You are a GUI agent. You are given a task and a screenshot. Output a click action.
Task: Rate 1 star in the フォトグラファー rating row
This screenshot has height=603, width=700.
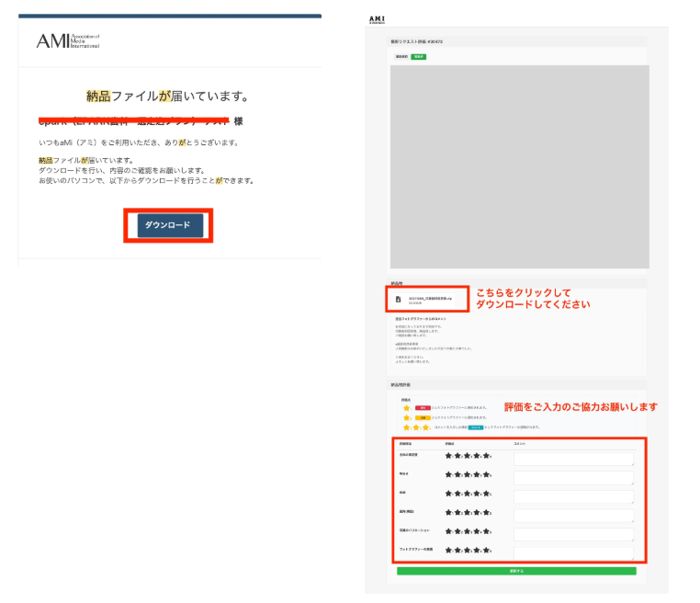pos(448,551)
